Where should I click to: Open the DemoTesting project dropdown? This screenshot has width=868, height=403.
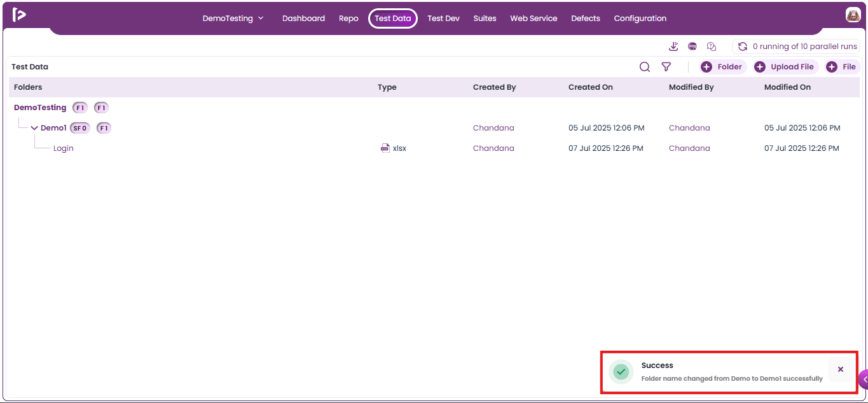tap(233, 18)
